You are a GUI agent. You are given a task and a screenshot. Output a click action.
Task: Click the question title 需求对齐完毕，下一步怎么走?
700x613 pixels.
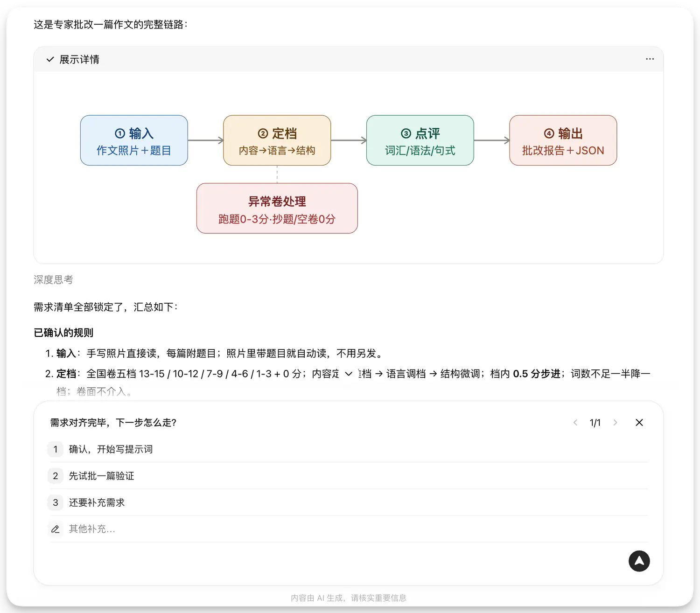tap(113, 423)
